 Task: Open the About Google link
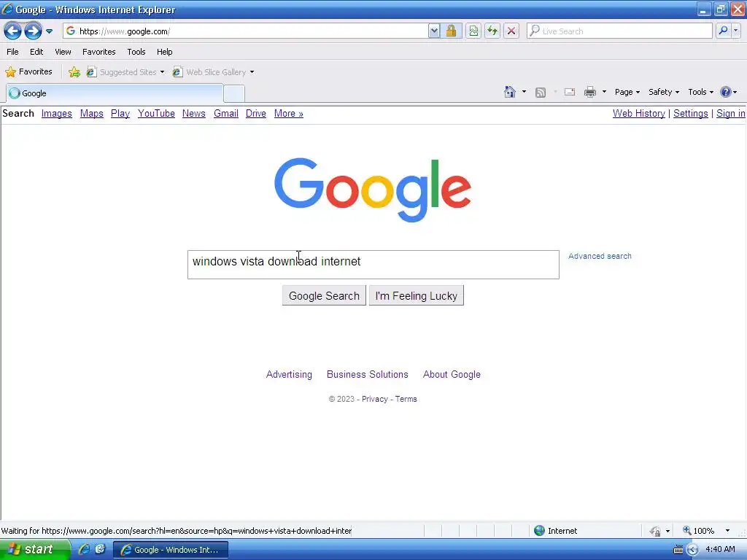(x=452, y=375)
